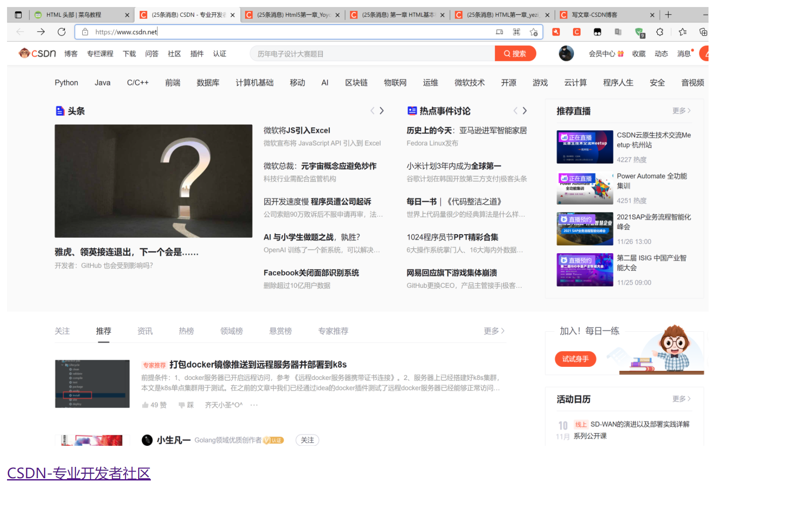This screenshot has width=812, height=516.
Task: Switch to 写文章-CSDN博客 tab
Action: [607, 15]
